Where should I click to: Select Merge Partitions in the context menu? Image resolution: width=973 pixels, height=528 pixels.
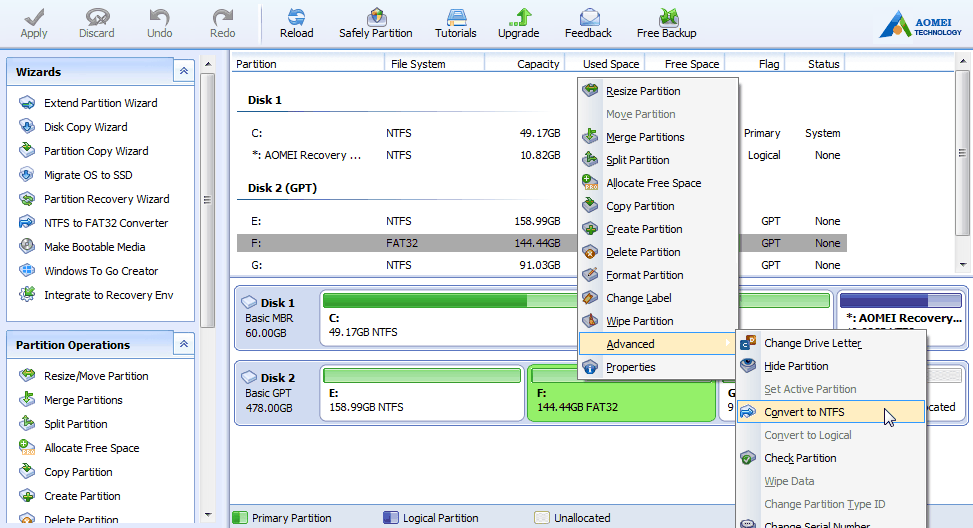[x=657, y=137]
